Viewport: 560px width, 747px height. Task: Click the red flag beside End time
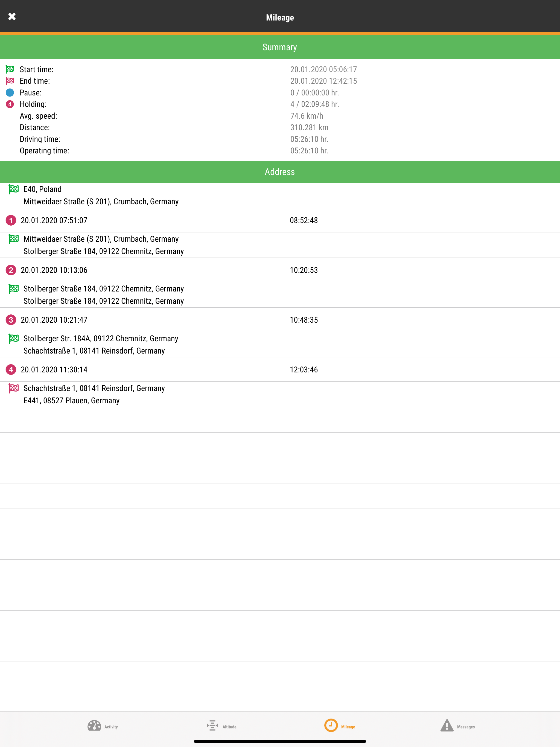[x=10, y=81]
